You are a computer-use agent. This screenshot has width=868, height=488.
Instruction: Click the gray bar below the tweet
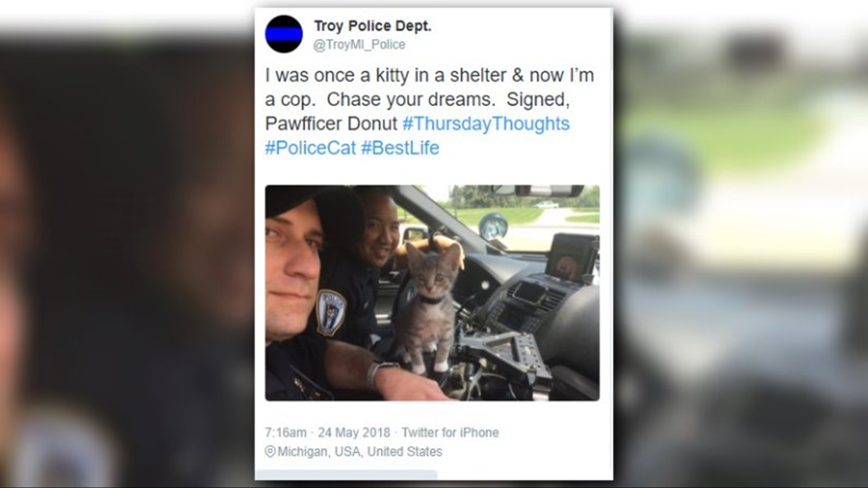pyautogui.click(x=346, y=475)
